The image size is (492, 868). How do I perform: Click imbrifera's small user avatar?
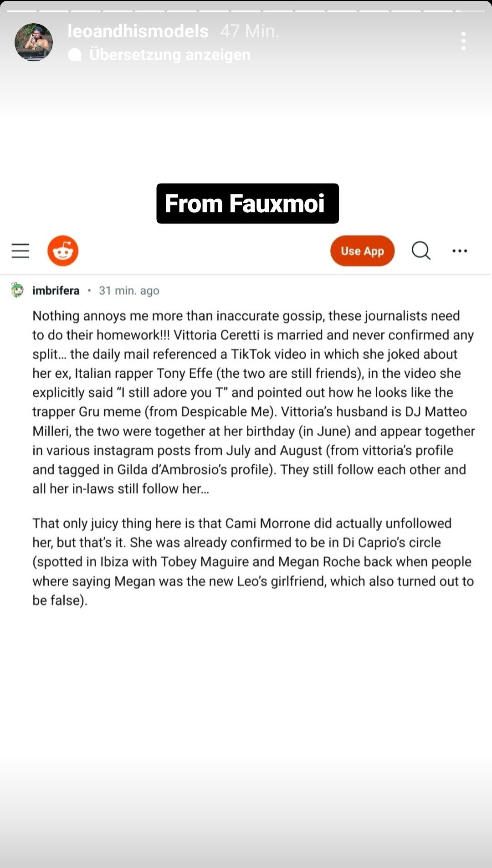[x=17, y=290]
